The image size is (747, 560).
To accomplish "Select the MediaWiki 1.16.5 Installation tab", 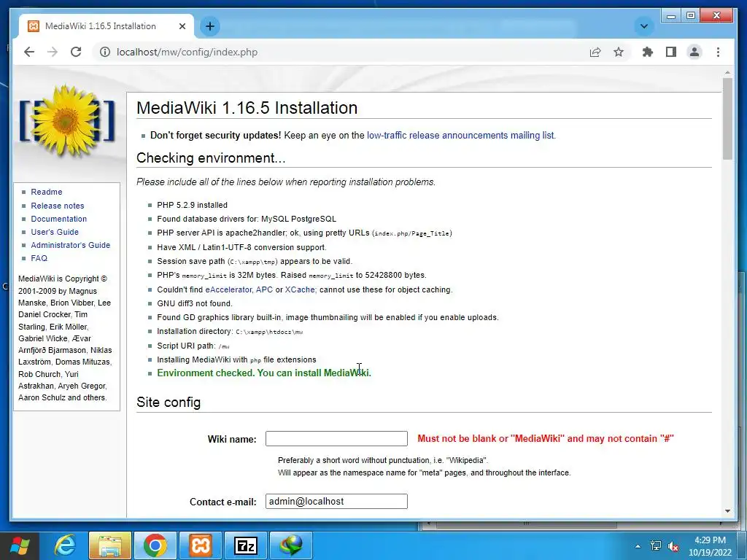I will (x=106, y=26).
